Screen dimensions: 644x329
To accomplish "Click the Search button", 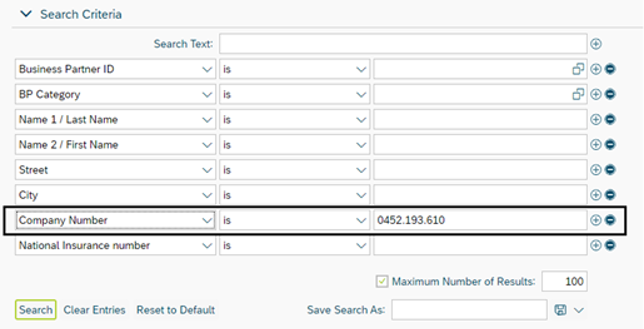I will tap(36, 310).
